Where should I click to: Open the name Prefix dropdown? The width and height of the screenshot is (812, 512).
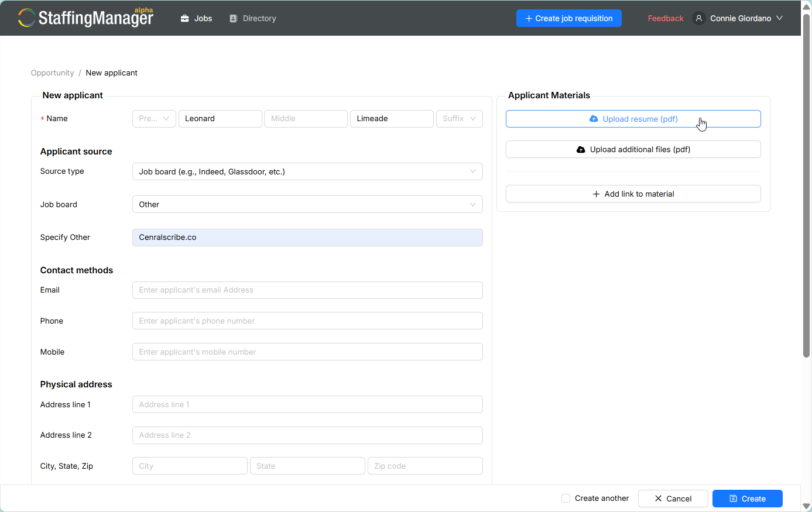(x=154, y=118)
